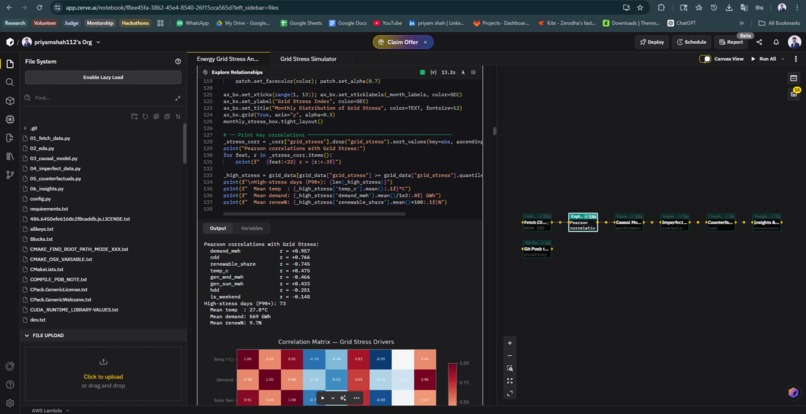806x414 pixels.
Task: Click the new folder icon in file toolbar
Action: click(134, 117)
